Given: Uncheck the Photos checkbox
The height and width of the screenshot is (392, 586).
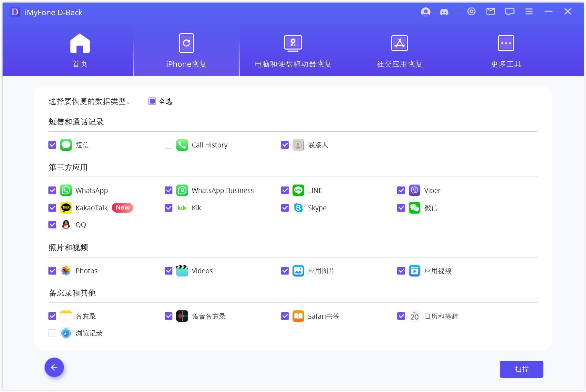Looking at the screenshot, I should click(52, 271).
